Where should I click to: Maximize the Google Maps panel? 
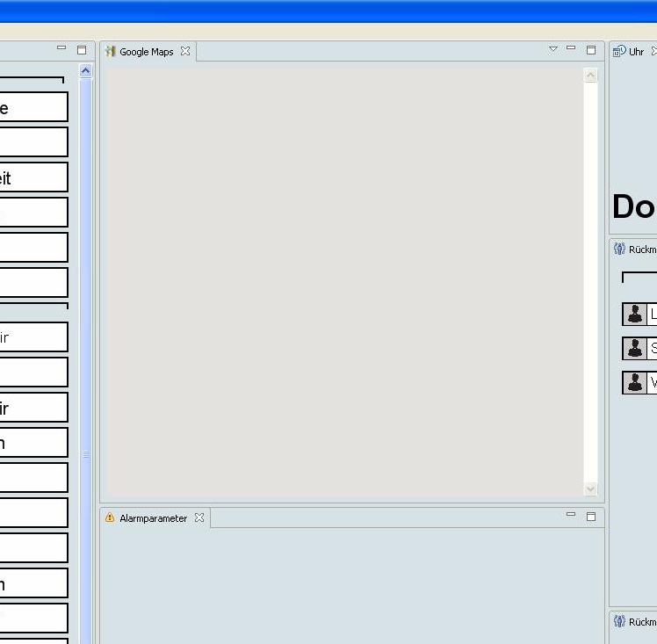[591, 50]
